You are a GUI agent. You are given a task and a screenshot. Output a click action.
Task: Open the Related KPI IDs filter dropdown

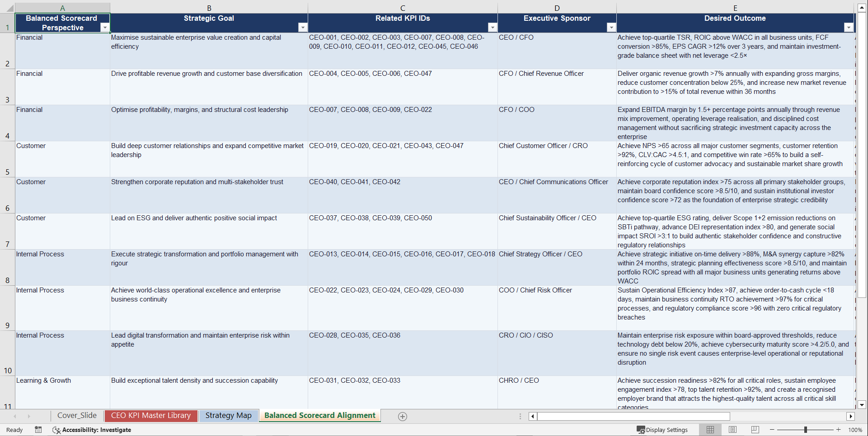[493, 28]
